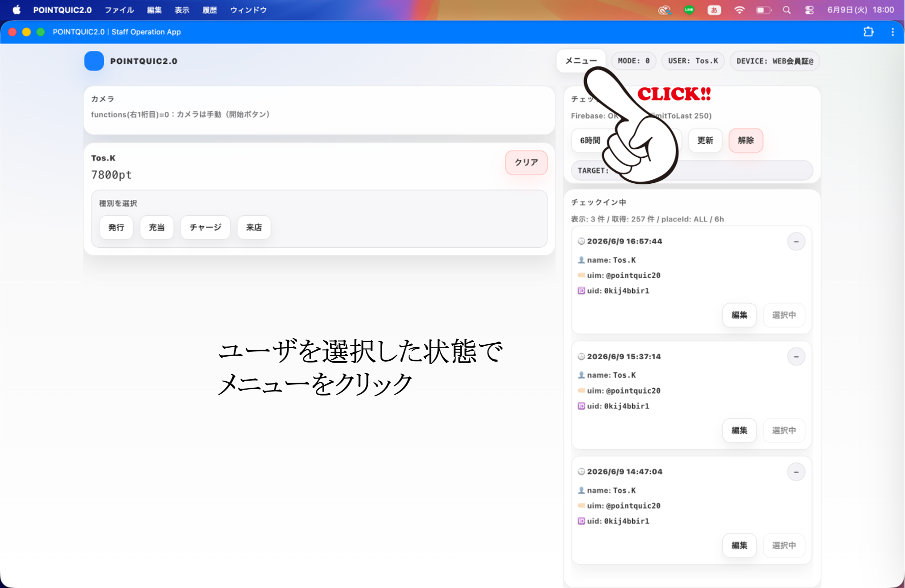Click the Wi-Fi status icon
This screenshot has height=588, width=905.
[x=739, y=10]
